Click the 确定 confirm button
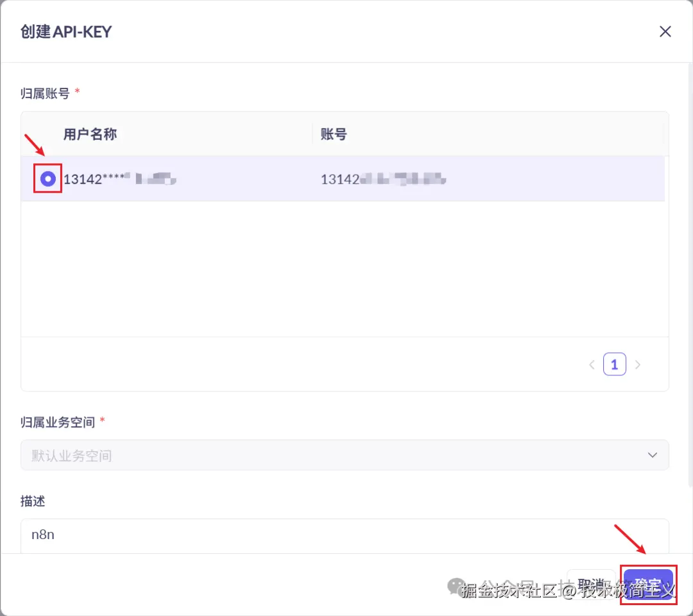Screen dimensions: 693x616 pos(648,584)
